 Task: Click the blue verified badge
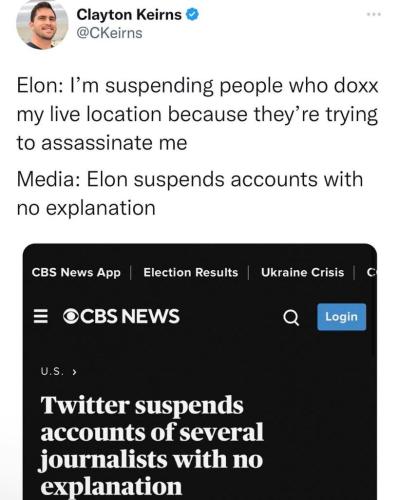pyautogui.click(x=192, y=15)
